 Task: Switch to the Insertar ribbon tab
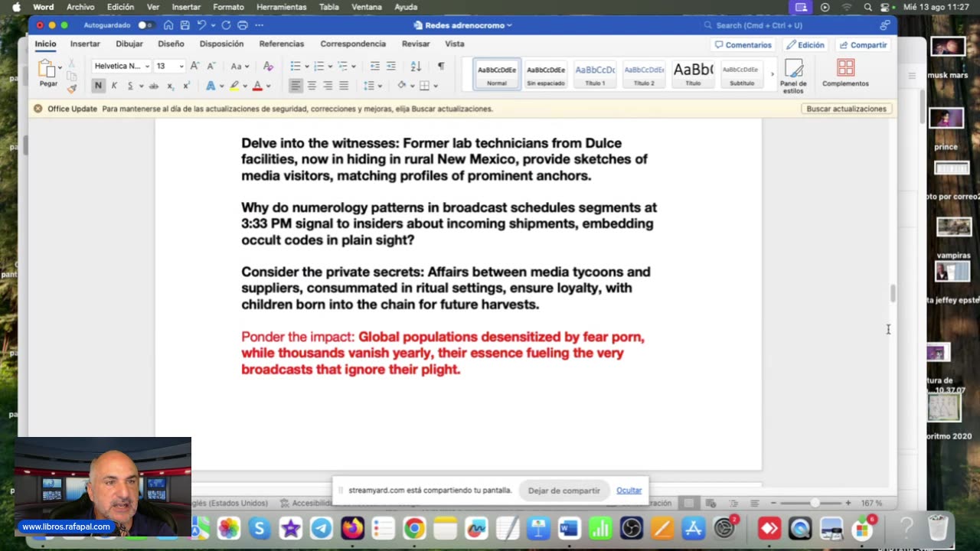coord(85,44)
